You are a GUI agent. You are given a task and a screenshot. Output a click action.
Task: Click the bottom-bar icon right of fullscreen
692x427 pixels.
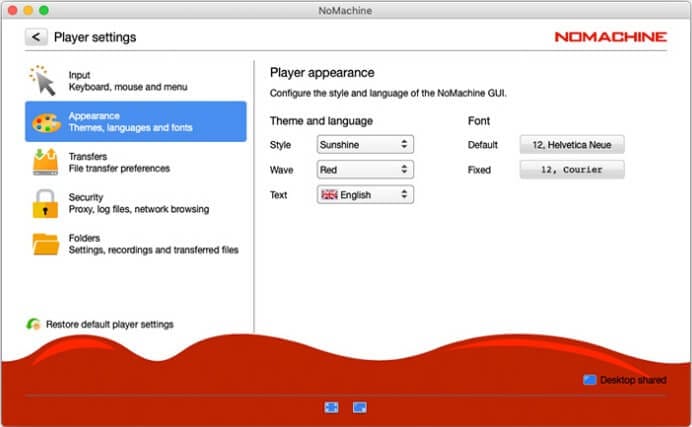point(360,408)
